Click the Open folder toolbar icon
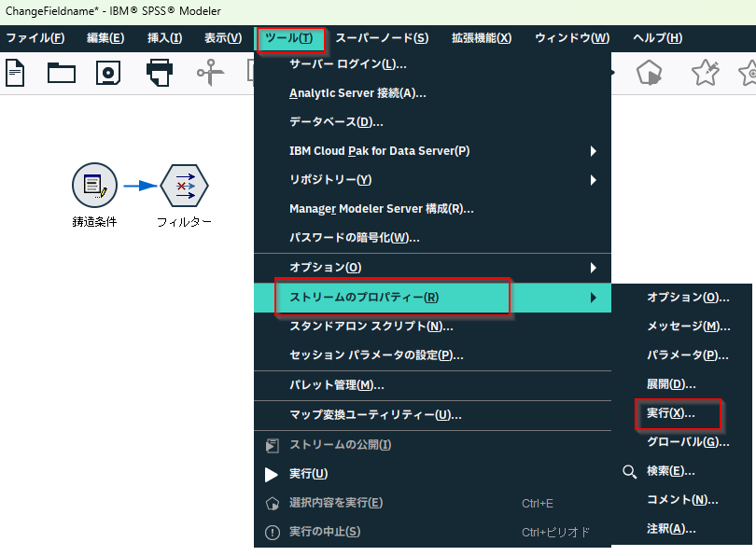 62,73
